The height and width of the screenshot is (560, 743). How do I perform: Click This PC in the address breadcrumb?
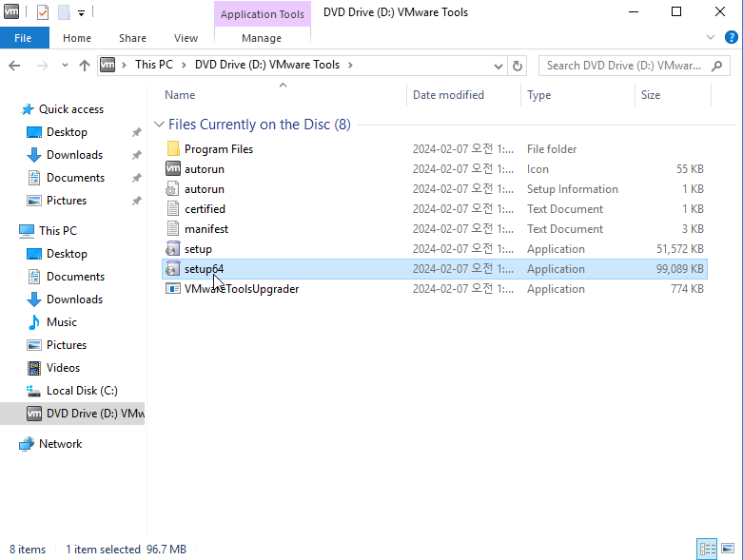click(x=154, y=65)
